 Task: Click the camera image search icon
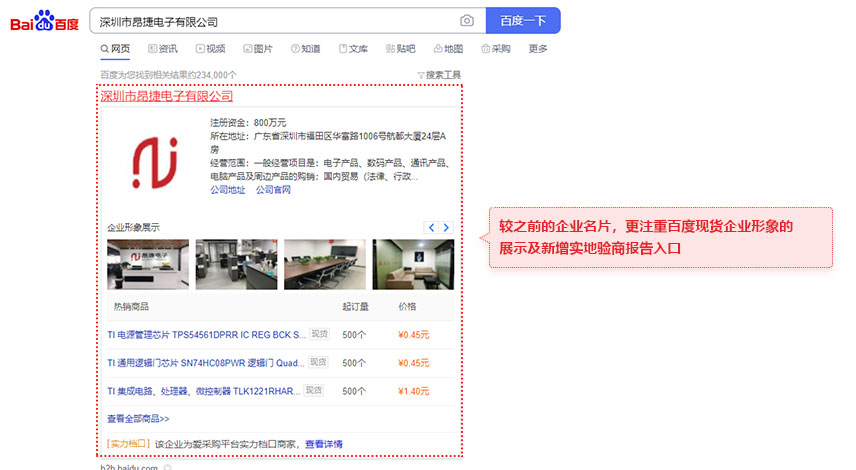[467, 21]
